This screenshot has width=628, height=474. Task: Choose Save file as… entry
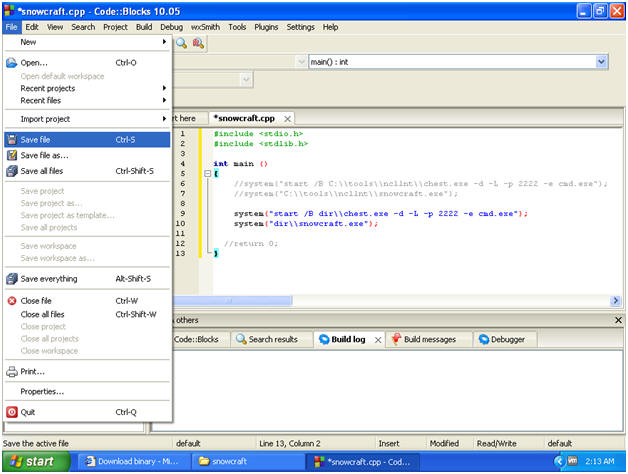[87, 155]
